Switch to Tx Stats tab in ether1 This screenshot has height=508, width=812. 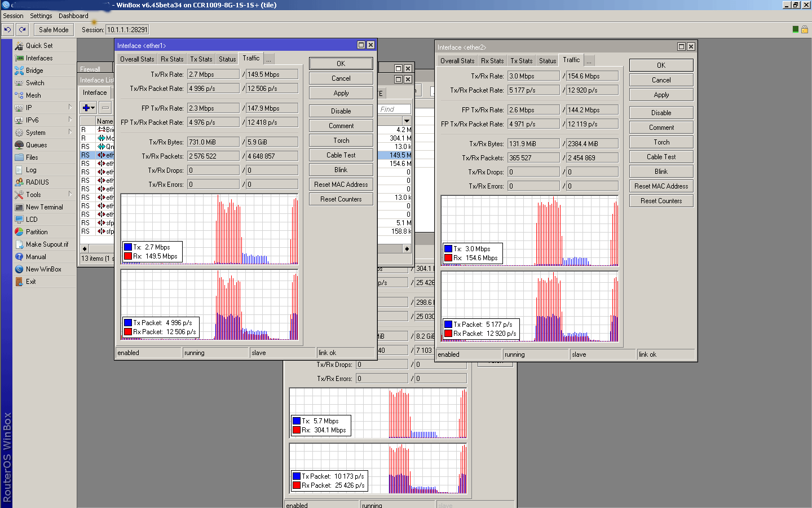tap(201, 59)
